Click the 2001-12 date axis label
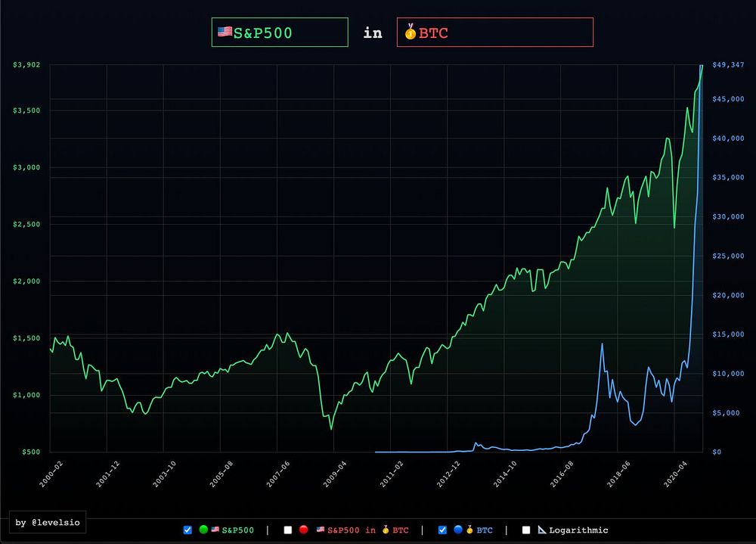Image resolution: width=756 pixels, height=544 pixels. point(108,474)
